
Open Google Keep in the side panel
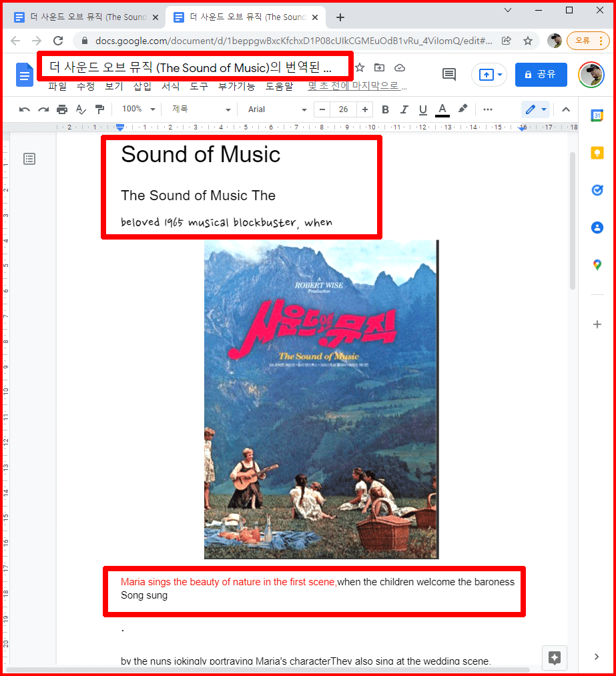point(597,153)
